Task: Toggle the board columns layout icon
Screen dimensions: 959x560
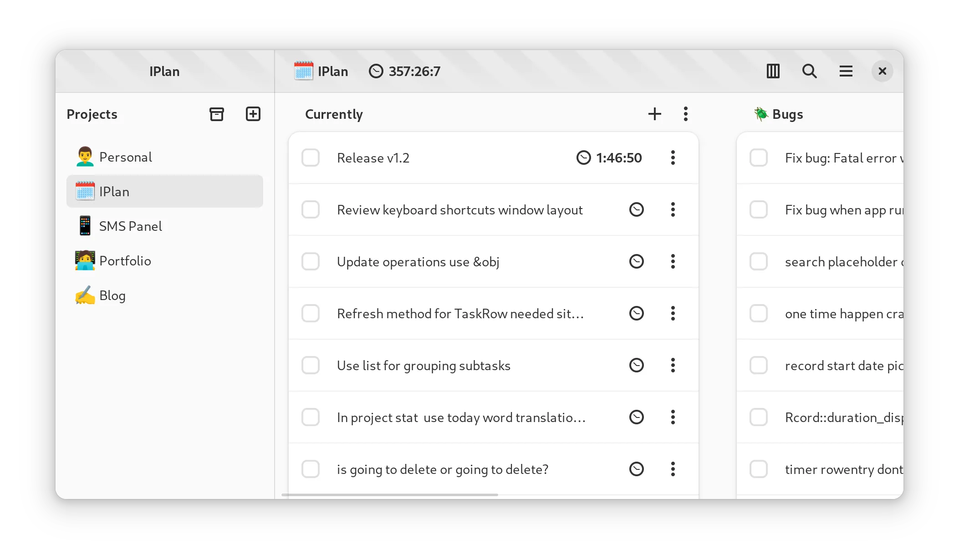Action: click(773, 71)
